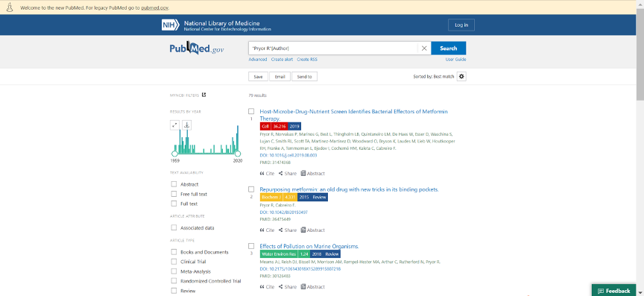The width and height of the screenshot is (644, 296).
Task: Share the Host-Microbe-Drug-Nutrient Screen article
Action: 288,174
